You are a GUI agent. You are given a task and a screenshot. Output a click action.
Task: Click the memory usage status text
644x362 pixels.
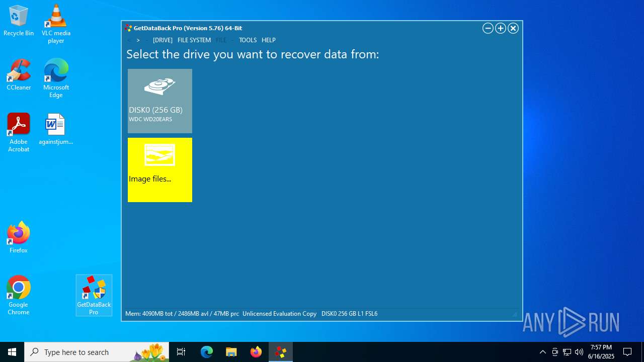pyautogui.click(x=182, y=314)
